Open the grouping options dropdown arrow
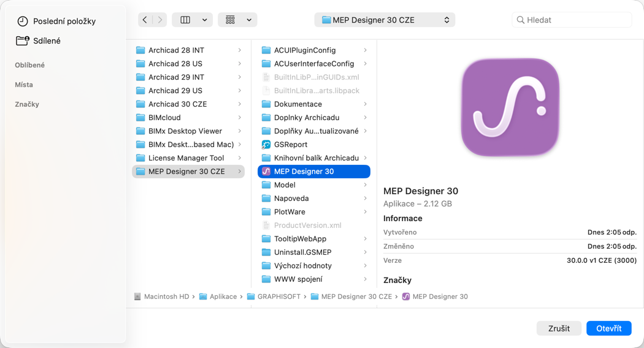The image size is (644, 348). (249, 20)
